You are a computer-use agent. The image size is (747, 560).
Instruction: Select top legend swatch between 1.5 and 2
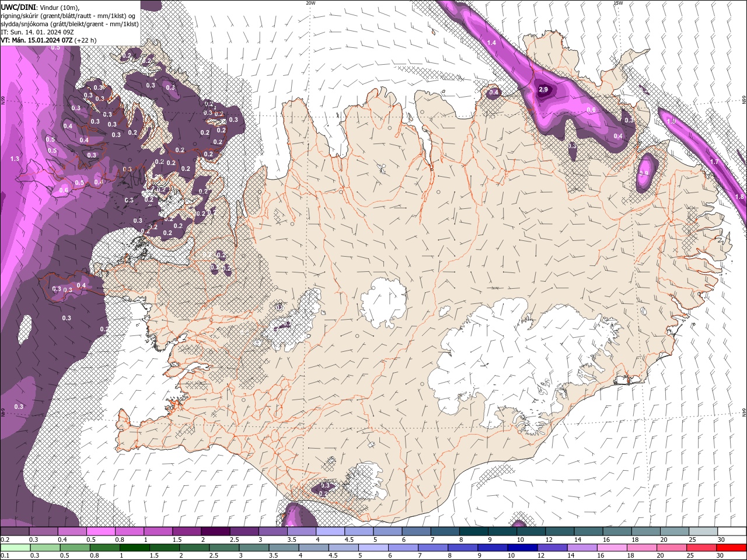(186, 531)
